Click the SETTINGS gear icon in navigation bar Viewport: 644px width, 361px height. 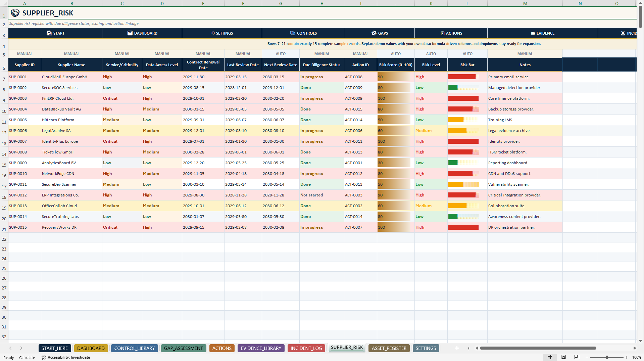[x=213, y=33]
